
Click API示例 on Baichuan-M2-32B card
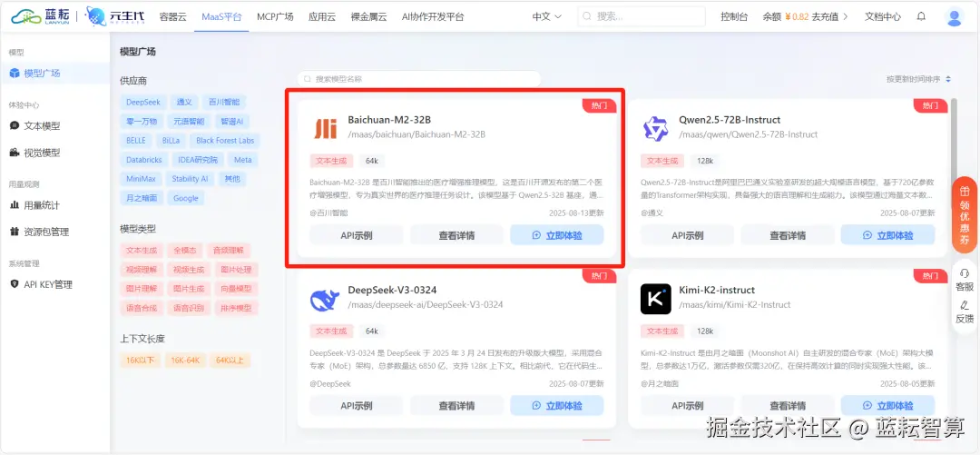pos(357,235)
